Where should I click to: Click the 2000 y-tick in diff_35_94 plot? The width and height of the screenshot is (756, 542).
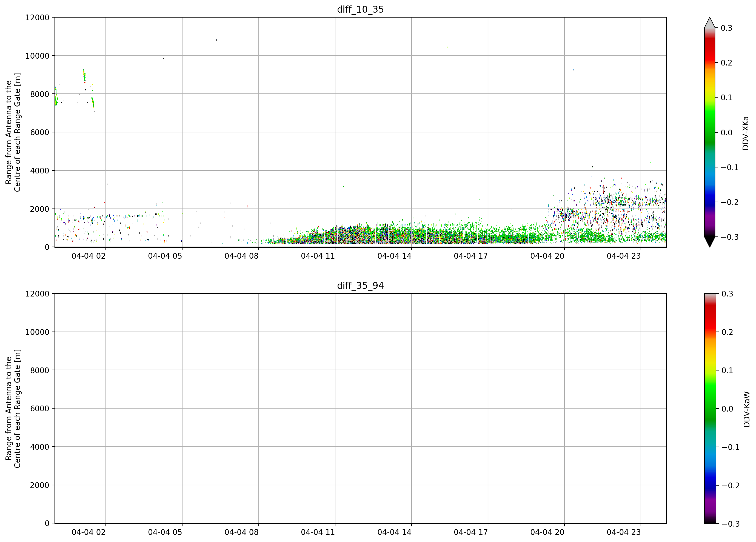tap(40, 485)
